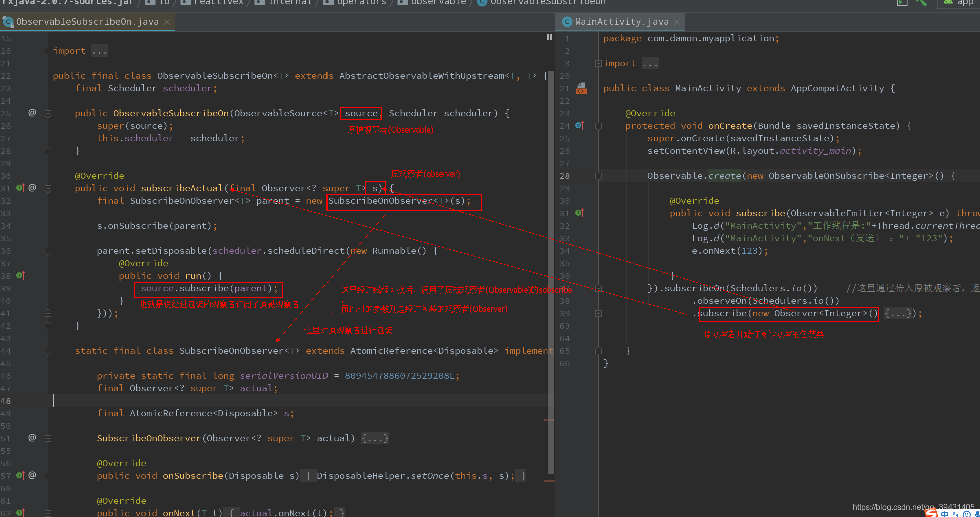
Task: Expand SubscribeOnObserver constructor fold at line 51
Action: coord(48,438)
